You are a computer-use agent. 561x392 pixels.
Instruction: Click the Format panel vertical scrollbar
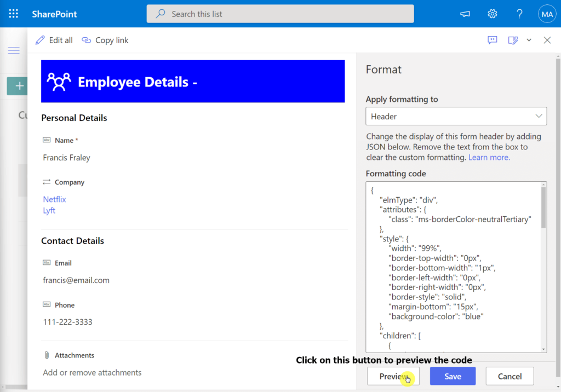tap(558, 218)
